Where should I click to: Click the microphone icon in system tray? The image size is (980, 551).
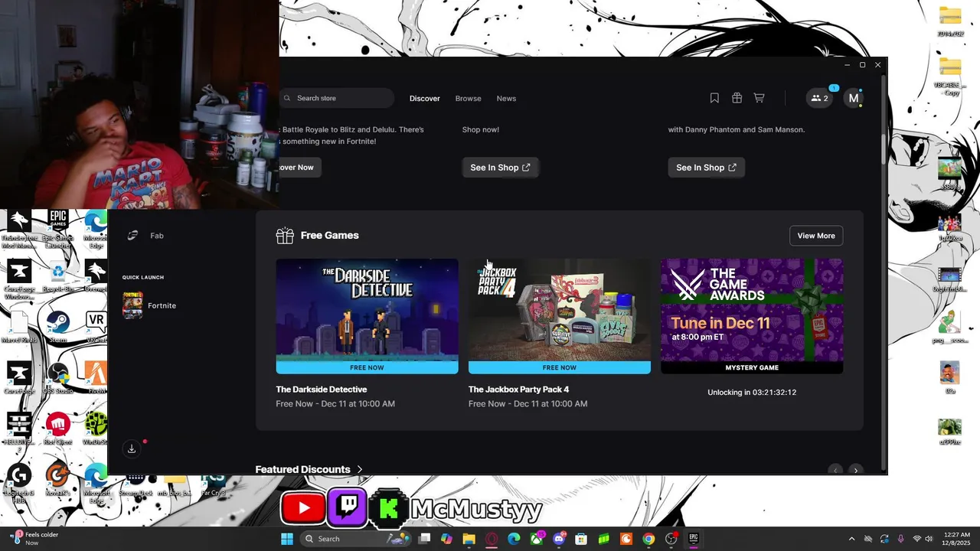[900, 539]
